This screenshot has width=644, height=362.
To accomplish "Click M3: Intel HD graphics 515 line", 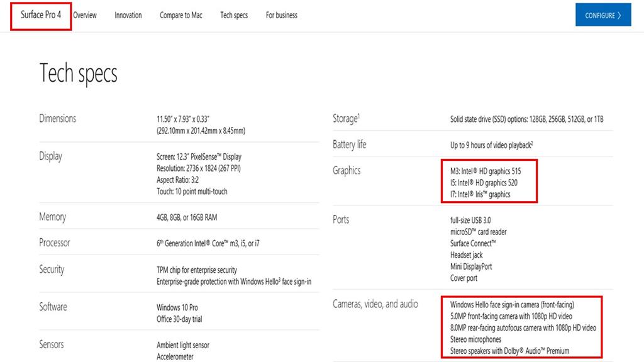I will click(x=486, y=171).
